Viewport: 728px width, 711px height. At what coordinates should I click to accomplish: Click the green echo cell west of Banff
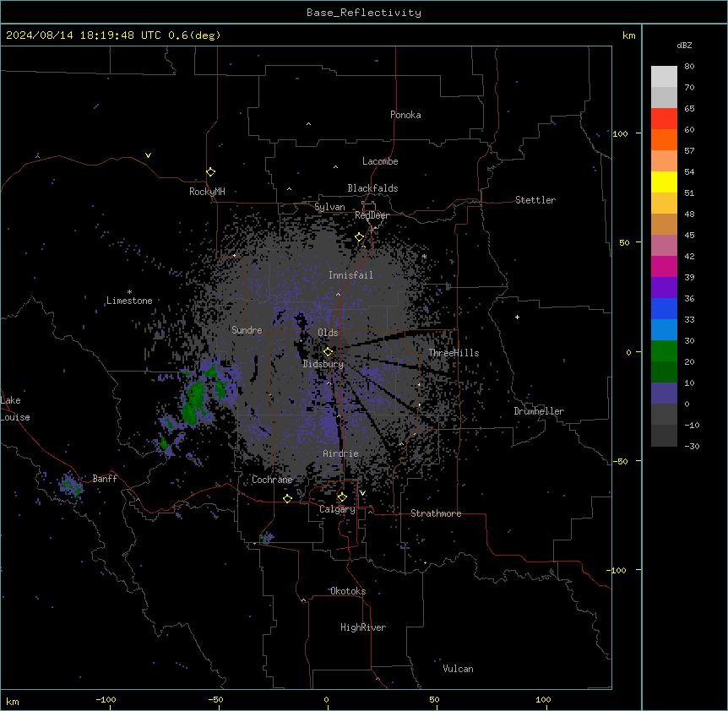click(72, 486)
